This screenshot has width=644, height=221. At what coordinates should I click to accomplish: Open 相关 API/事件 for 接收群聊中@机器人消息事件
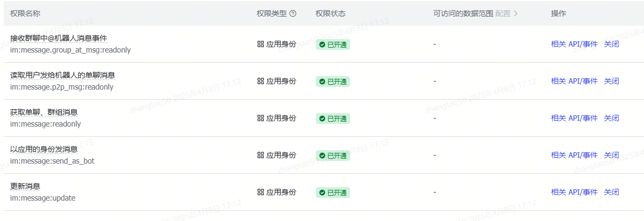[574, 45]
